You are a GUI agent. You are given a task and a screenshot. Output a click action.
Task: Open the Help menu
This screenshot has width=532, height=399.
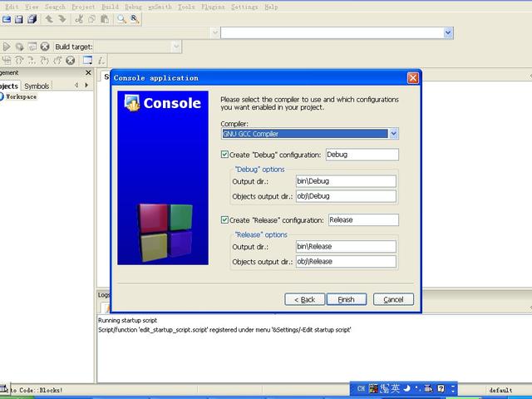pyautogui.click(x=271, y=7)
